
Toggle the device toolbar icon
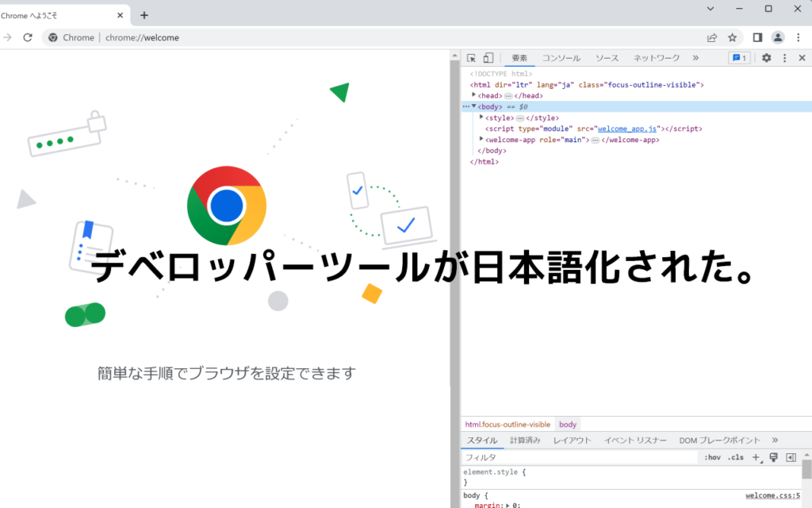tap(488, 58)
